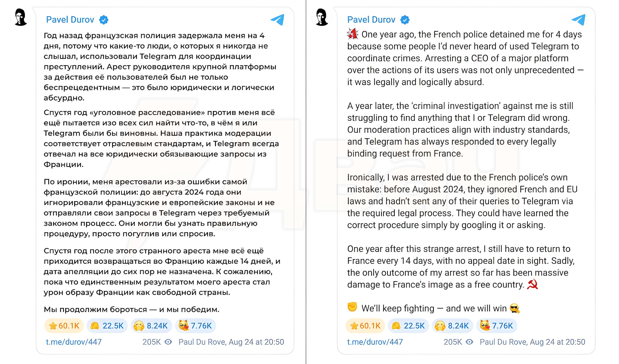Viewport: 619px width, 364px height.
Task: Click the 22.5K reaction on English post
Action: pyautogui.click(x=408, y=326)
